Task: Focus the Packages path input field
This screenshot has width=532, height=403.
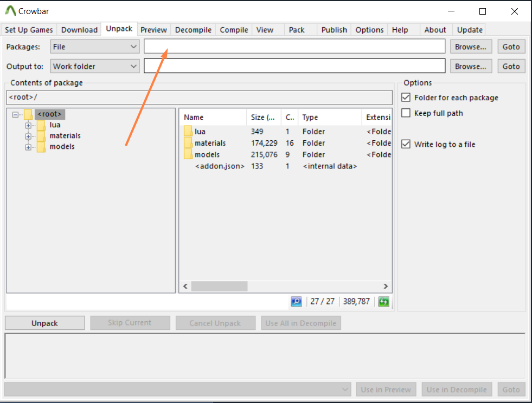Action: pyautogui.click(x=294, y=46)
